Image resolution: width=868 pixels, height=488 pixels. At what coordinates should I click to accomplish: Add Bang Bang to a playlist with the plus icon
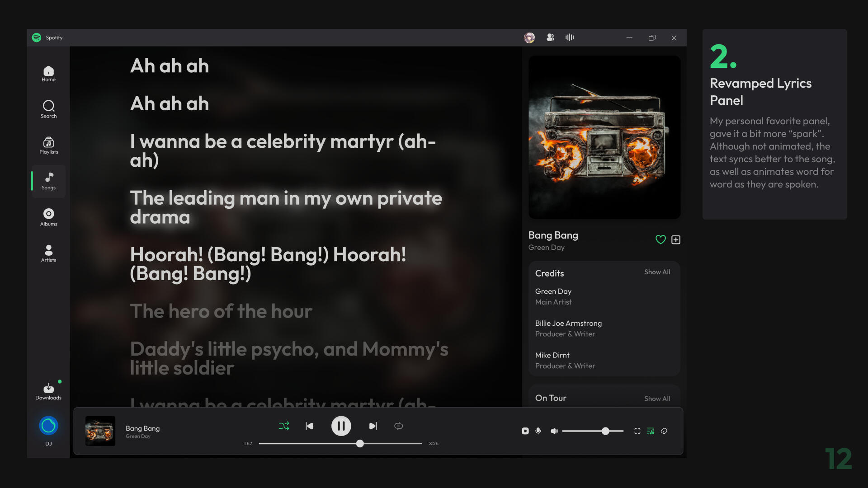tap(676, 239)
